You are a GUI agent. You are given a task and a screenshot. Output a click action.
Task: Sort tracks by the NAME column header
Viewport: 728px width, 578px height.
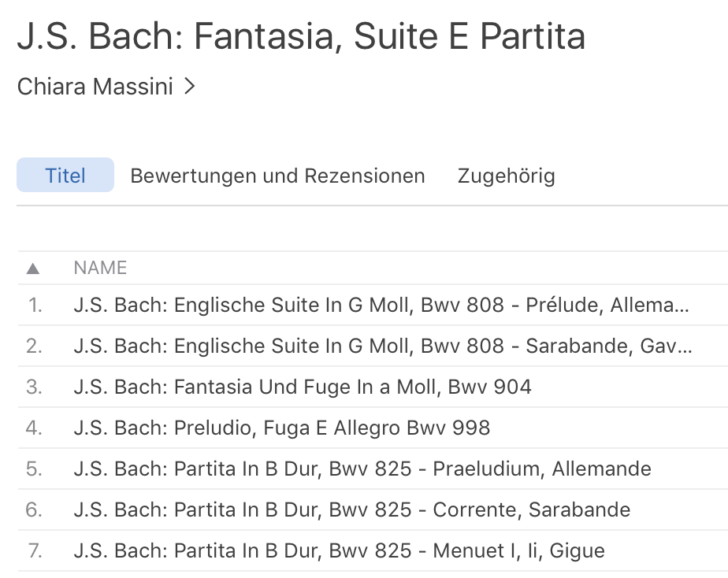(100, 269)
